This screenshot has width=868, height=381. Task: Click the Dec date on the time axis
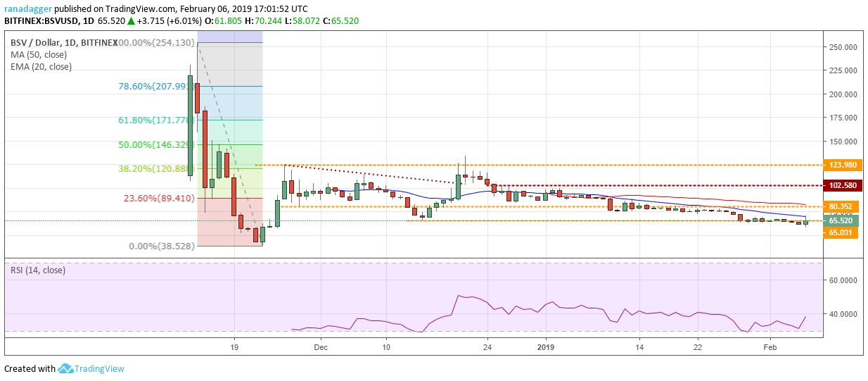(x=320, y=347)
